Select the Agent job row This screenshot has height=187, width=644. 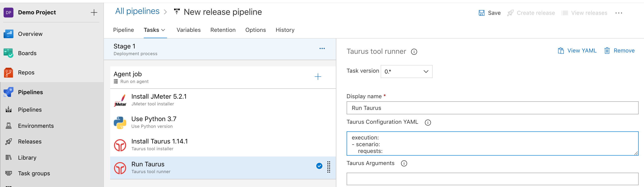(x=223, y=77)
